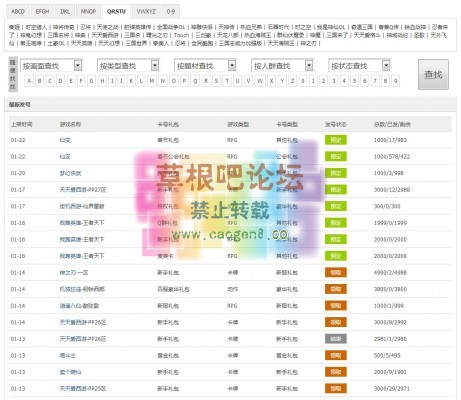This screenshot has height=400, width=461.
Task: Click the 查找 search button
Action: 433,75
